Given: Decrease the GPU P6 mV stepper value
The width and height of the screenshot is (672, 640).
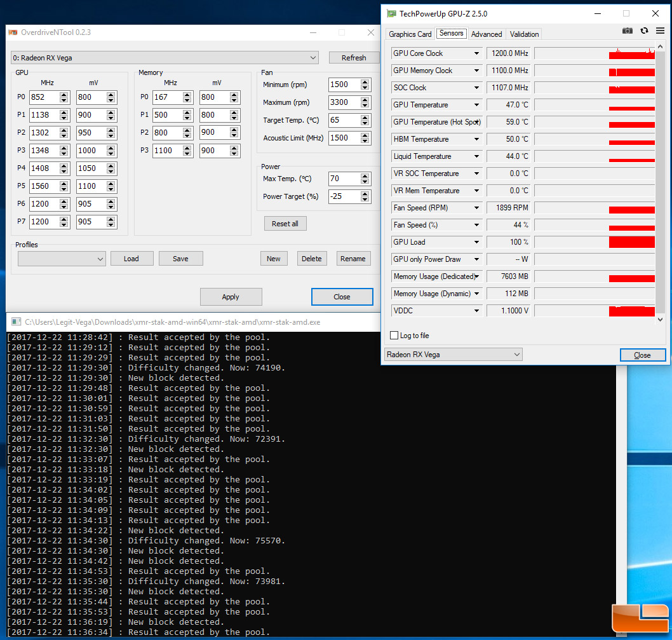Looking at the screenshot, I should (111, 207).
